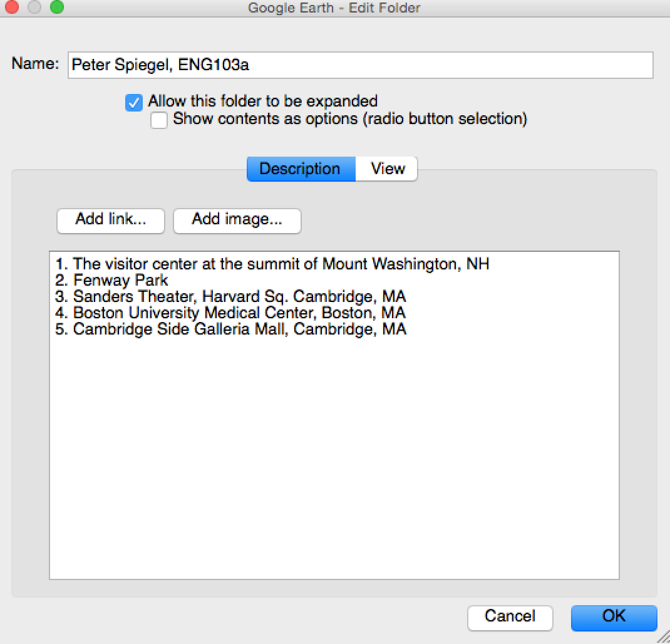Click the Cancel button
This screenshot has width=670, height=644.
click(510, 616)
